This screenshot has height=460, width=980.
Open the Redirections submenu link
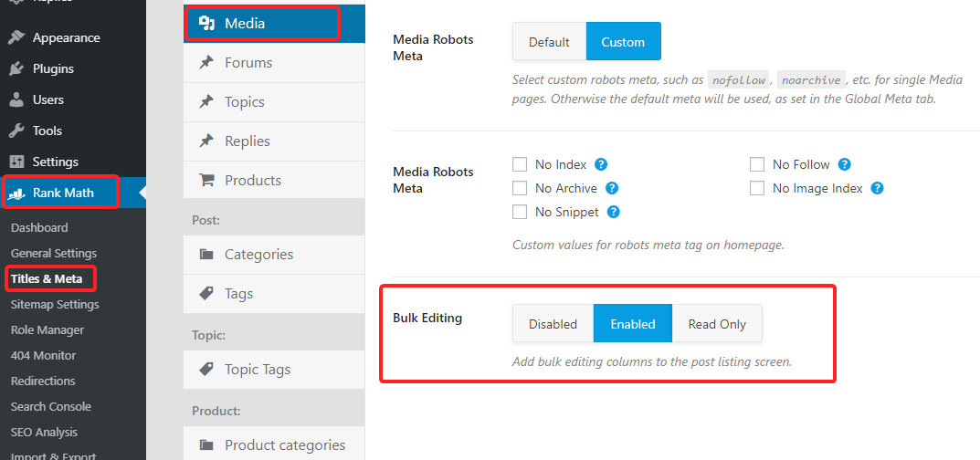coord(43,381)
